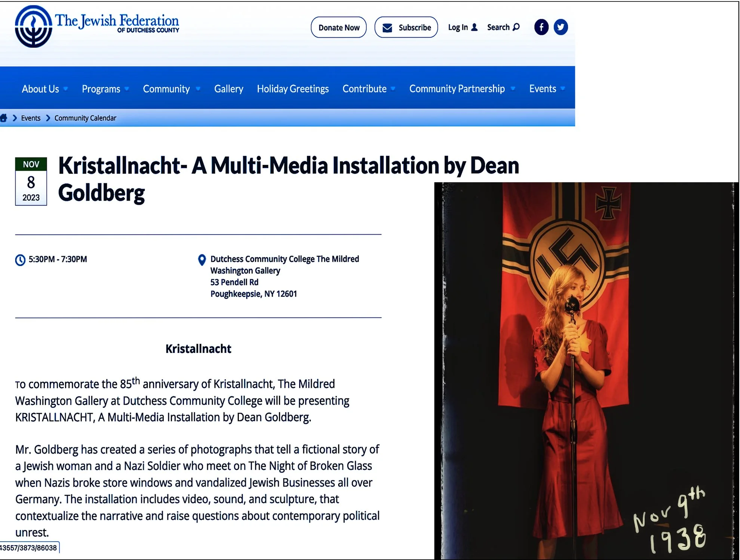Expand the Programs dropdown arrow
This screenshot has height=560, width=740.
coord(127,89)
